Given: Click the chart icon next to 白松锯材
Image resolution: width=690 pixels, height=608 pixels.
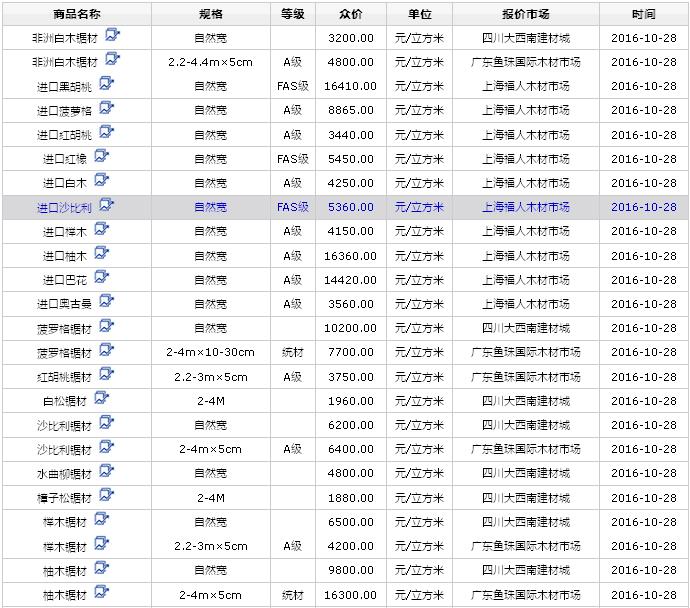Looking at the screenshot, I should (101, 398).
